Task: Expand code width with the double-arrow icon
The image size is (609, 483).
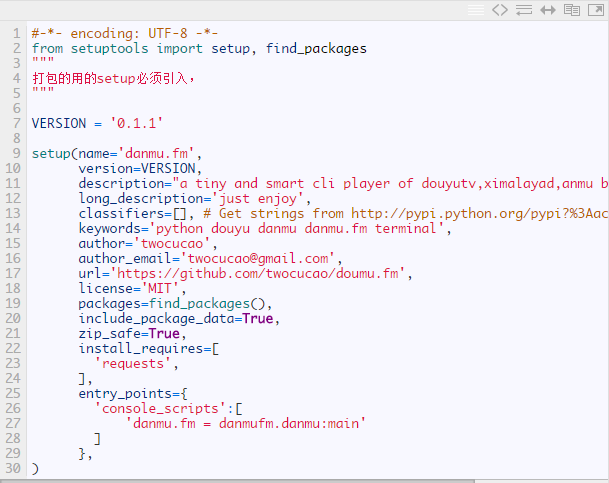Action: (x=548, y=10)
